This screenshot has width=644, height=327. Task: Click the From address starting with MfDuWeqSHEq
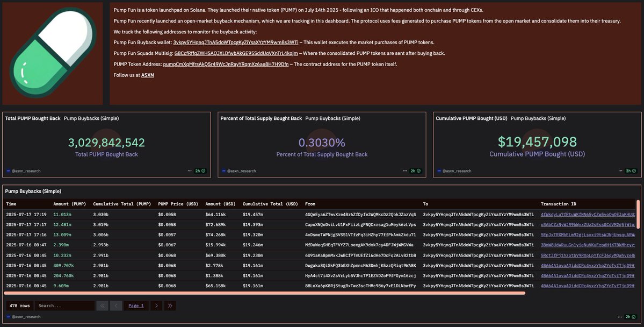point(359,245)
